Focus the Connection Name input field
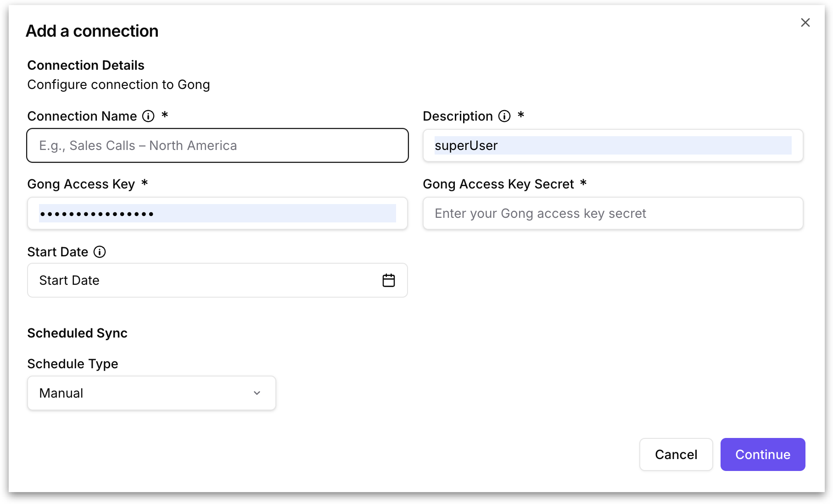Viewport: 833px width, 504px height. point(217,145)
